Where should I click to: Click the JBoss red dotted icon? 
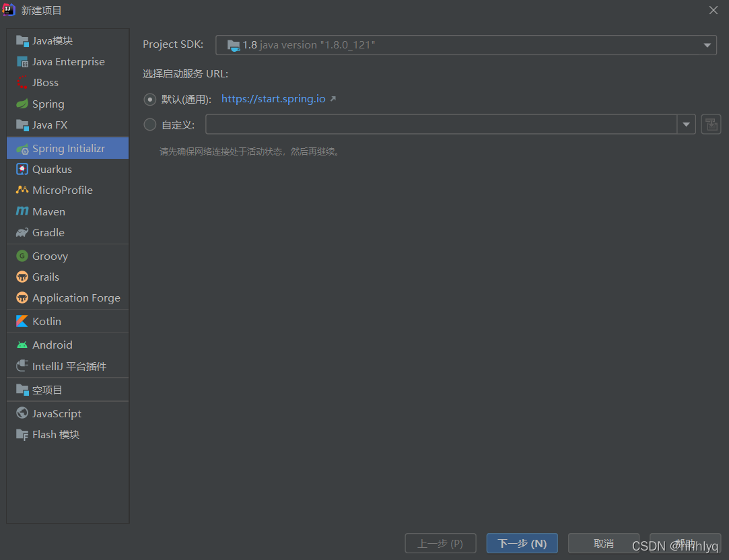22,83
